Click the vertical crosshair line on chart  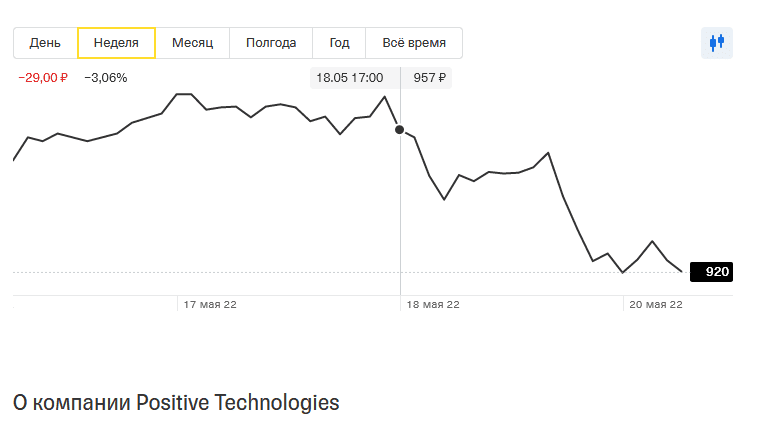coord(401,220)
